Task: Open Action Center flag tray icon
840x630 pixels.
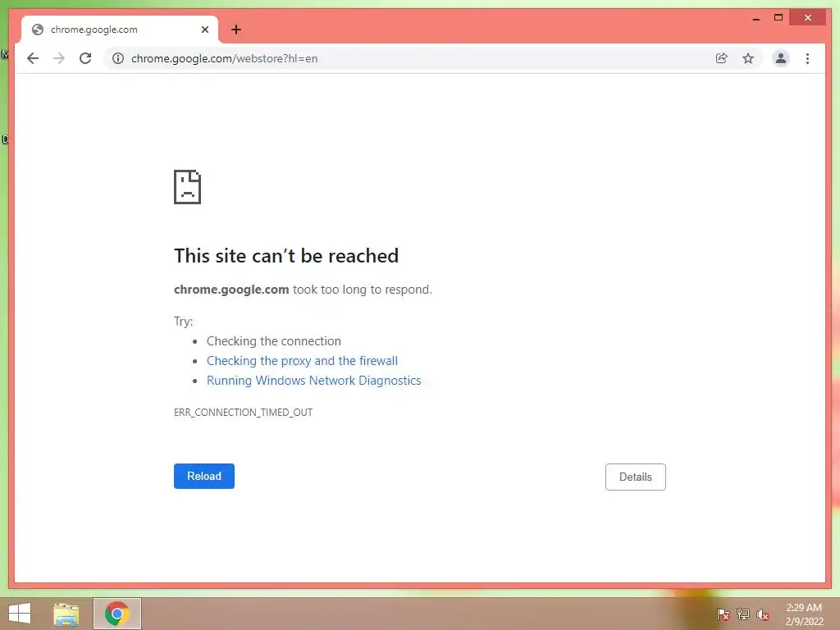Action: (x=724, y=614)
